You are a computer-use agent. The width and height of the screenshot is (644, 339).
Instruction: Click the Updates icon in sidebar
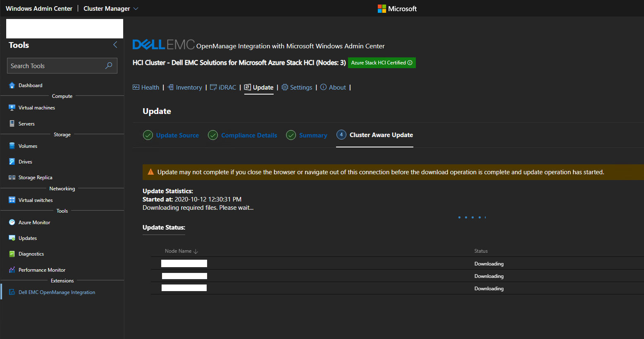coord(12,238)
